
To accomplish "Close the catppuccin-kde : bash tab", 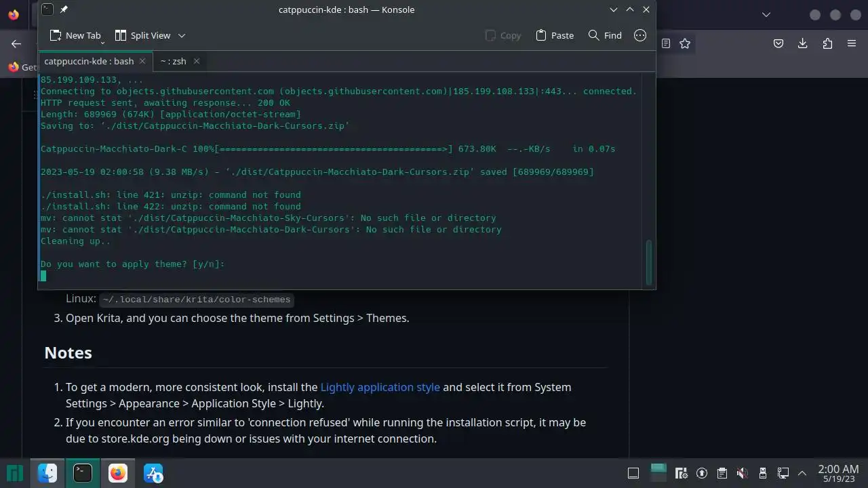I will click(142, 61).
